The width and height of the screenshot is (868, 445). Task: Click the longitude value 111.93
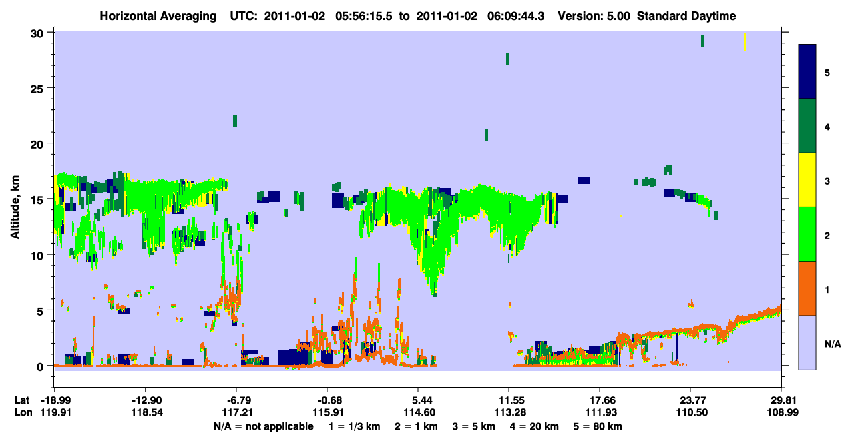(600, 412)
